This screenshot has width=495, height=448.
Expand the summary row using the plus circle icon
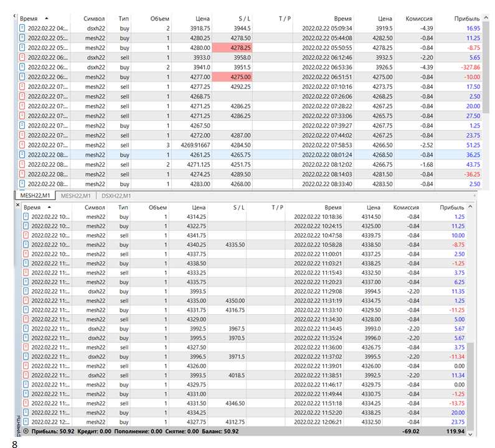click(26, 431)
